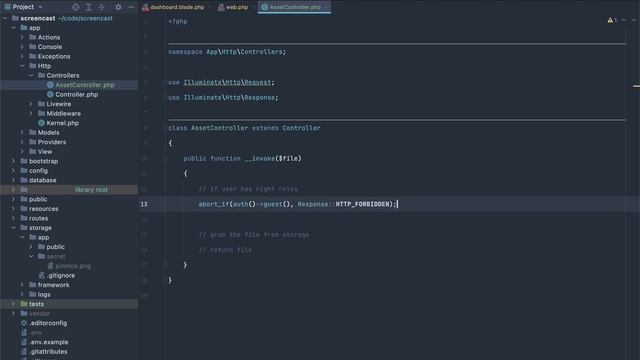Screen dimensions: 640x360
Task: Expand the Console folder
Action: (22, 47)
